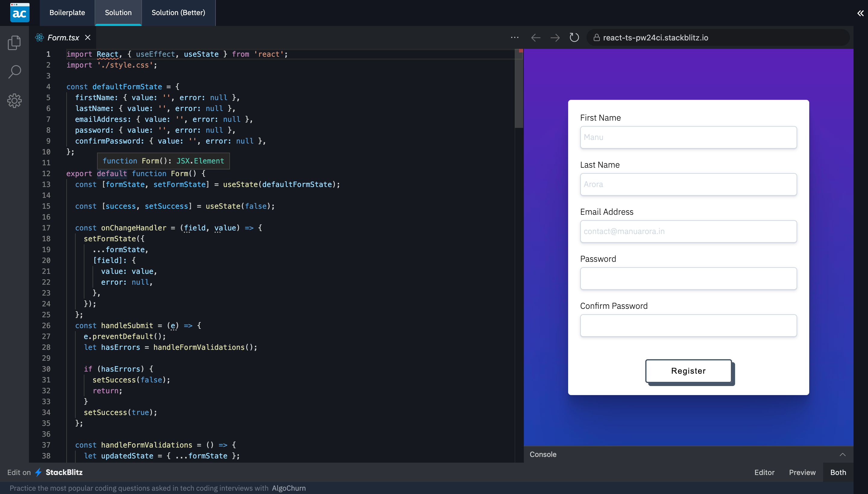
Task: Open the settings gear sidebar icon
Action: tap(14, 101)
